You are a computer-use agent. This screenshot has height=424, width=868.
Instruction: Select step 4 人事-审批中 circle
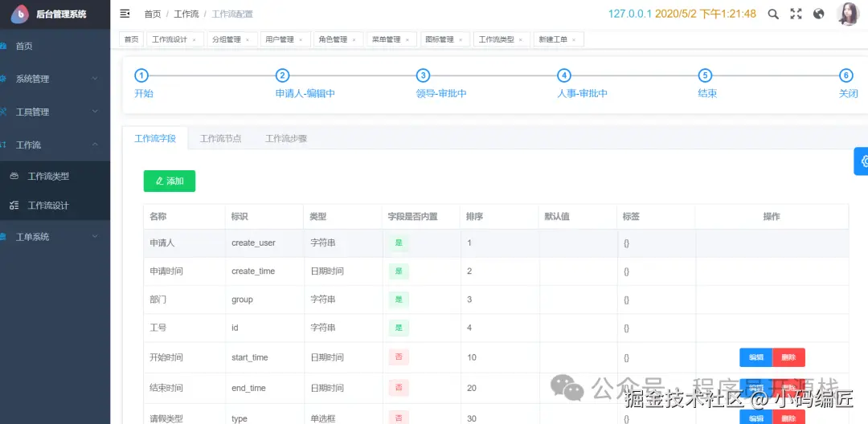tap(563, 75)
